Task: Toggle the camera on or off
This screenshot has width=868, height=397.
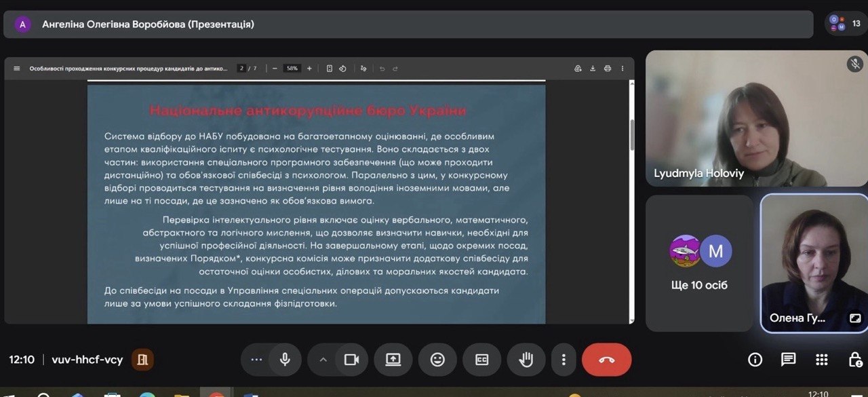Action: [351, 360]
